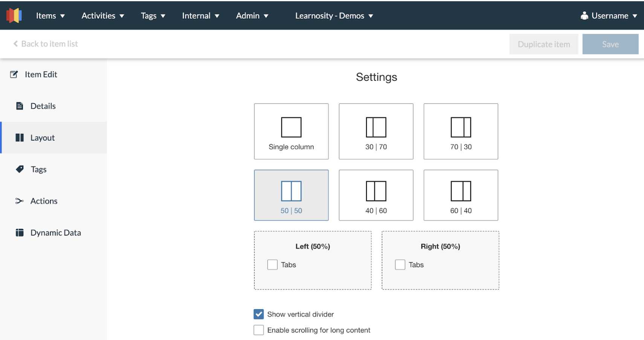Open the Admin dropdown menu
Screen dimensions: 644x340
[x=252, y=15]
